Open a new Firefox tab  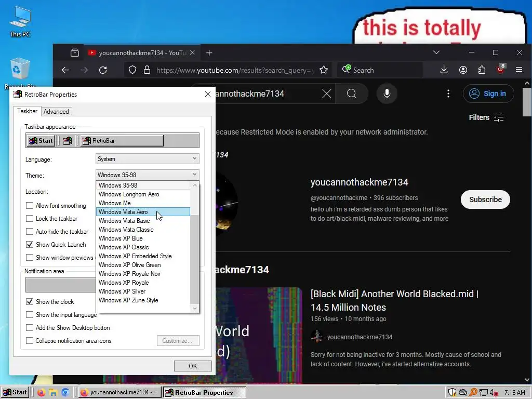point(209,53)
